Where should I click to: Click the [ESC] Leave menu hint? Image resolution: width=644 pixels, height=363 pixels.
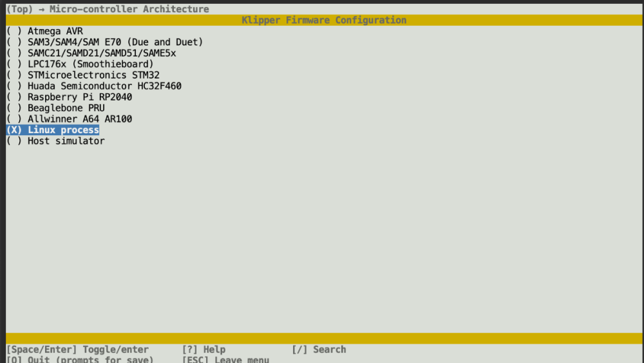coord(225,359)
